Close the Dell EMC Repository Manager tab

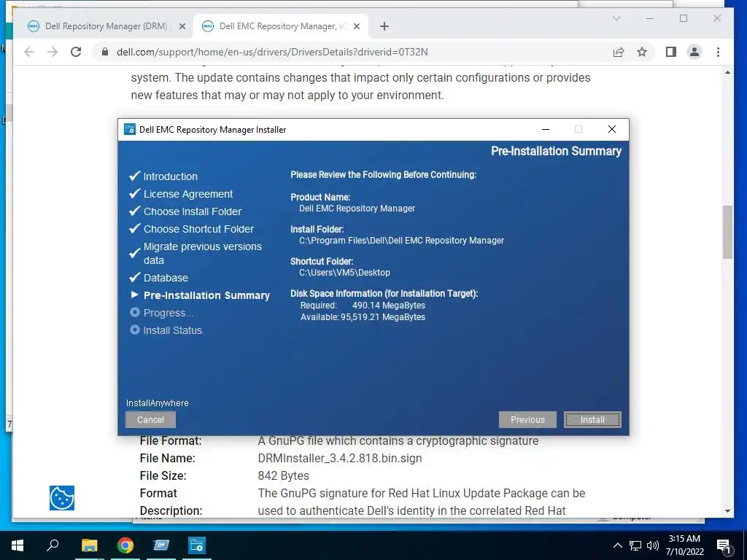[x=356, y=26]
